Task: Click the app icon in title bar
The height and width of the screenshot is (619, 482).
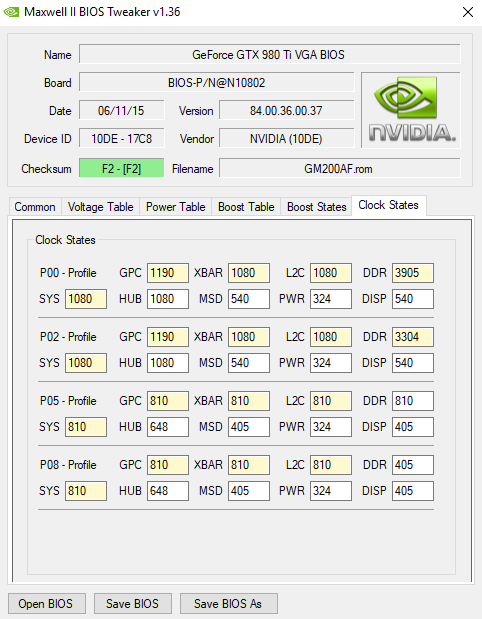Action: click(x=11, y=12)
